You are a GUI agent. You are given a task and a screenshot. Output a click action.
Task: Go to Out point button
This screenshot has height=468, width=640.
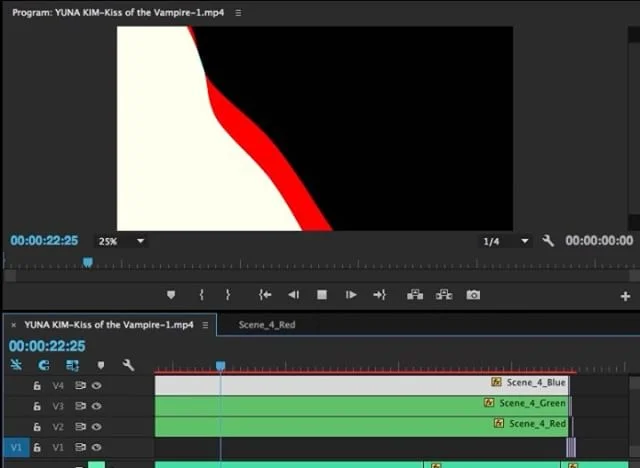[x=380, y=295]
